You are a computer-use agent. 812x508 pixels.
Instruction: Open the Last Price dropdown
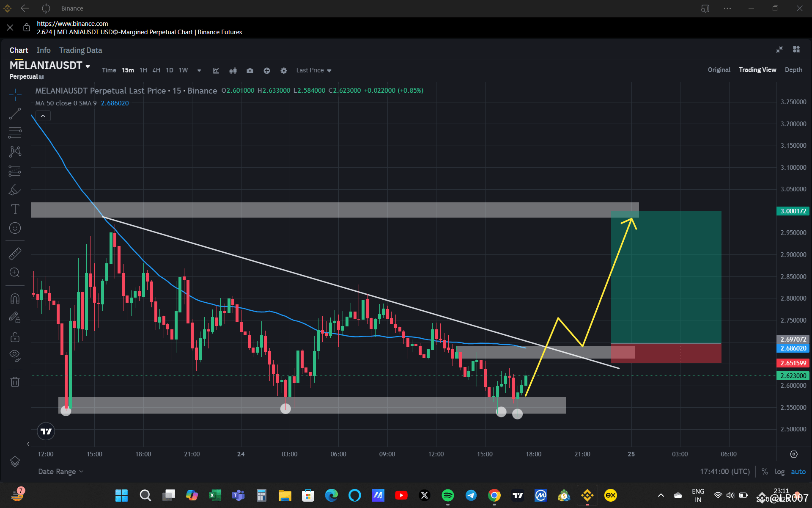pyautogui.click(x=314, y=70)
